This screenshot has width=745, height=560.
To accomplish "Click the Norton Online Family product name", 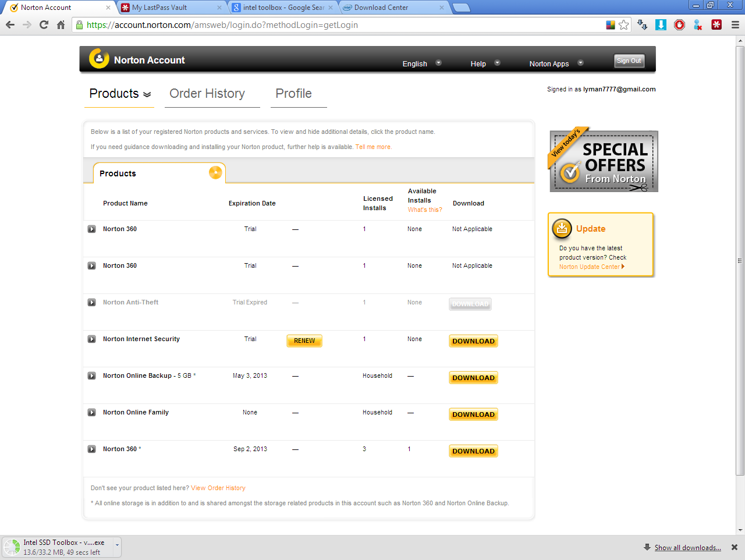I will [x=136, y=412].
